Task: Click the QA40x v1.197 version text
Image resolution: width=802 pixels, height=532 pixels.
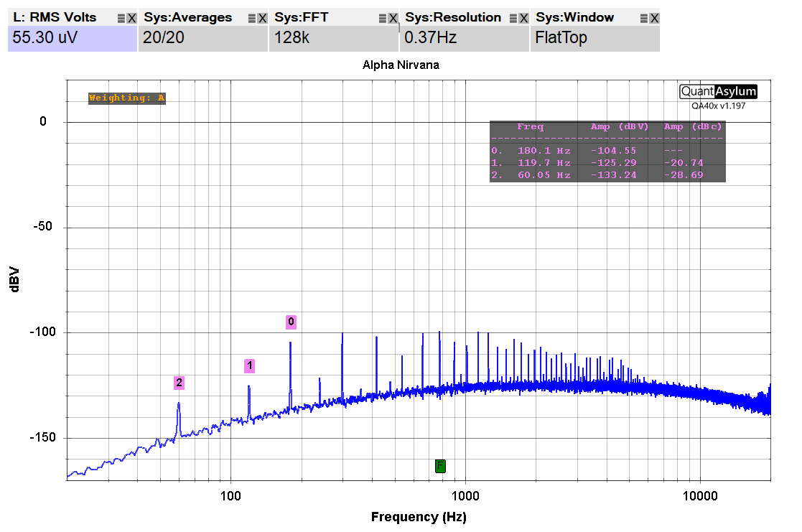Action: click(719, 106)
